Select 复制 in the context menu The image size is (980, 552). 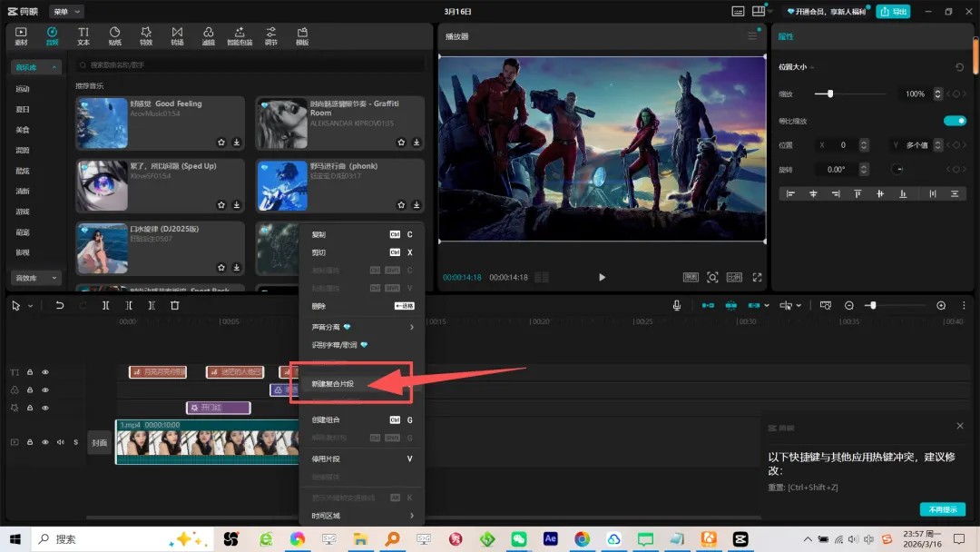tap(362, 234)
